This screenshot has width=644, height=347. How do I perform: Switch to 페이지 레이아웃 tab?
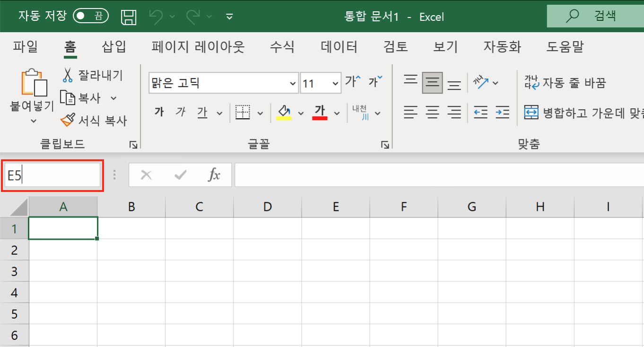point(198,47)
